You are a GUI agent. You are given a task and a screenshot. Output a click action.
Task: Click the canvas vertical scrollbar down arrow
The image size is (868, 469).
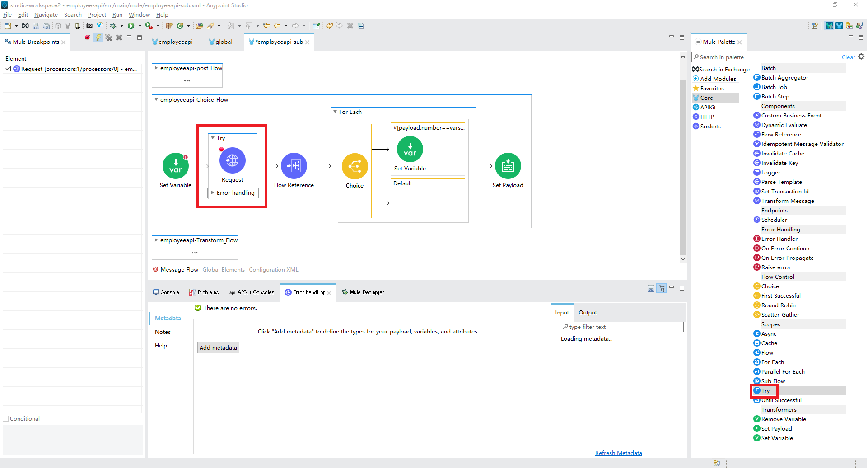tap(683, 259)
